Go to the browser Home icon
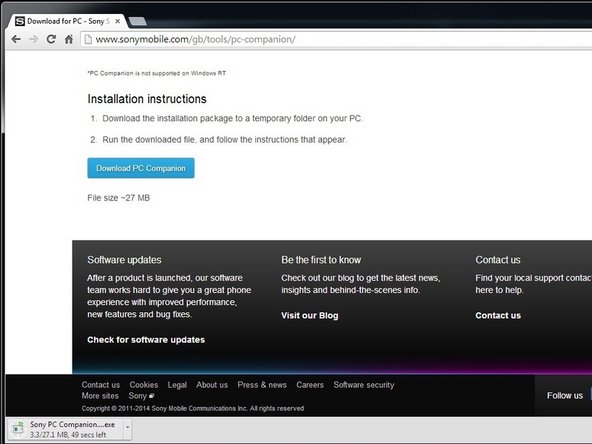This screenshot has width=592, height=444. 69,39
